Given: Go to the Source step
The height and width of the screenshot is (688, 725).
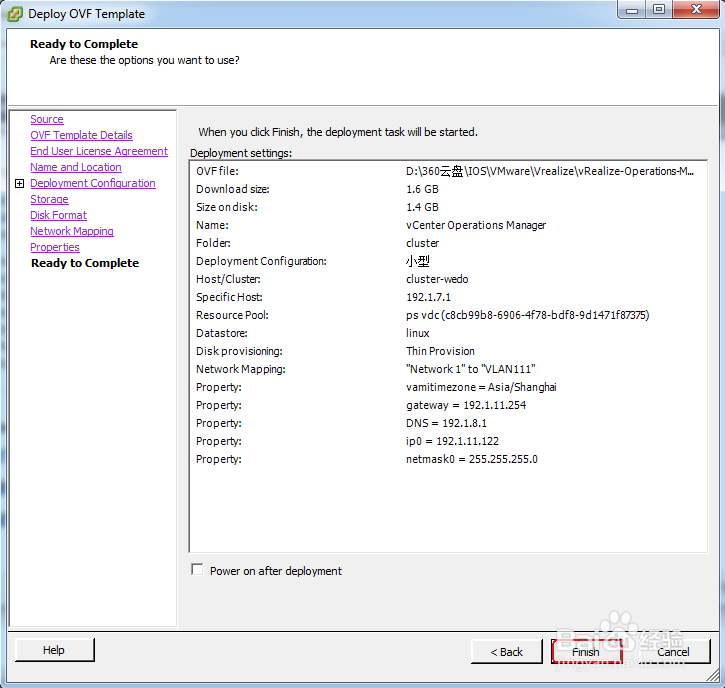Looking at the screenshot, I should tap(47, 119).
